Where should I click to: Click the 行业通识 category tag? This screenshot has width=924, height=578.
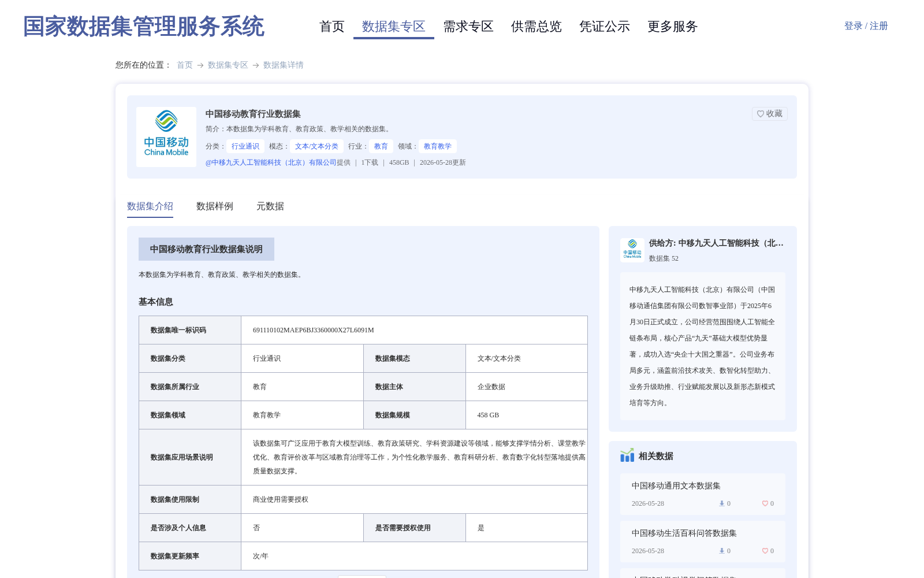pyautogui.click(x=245, y=146)
